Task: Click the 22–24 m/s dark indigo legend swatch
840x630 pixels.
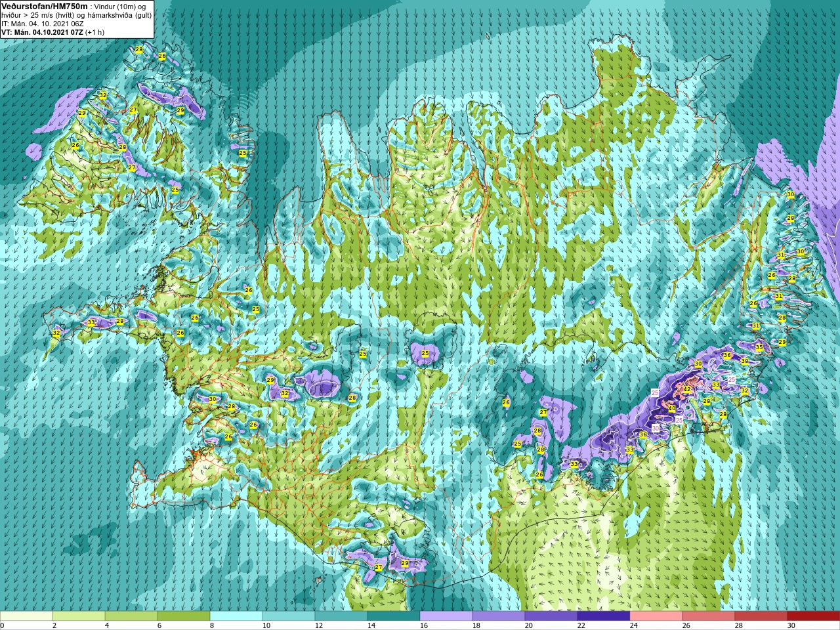Action: click(x=604, y=616)
